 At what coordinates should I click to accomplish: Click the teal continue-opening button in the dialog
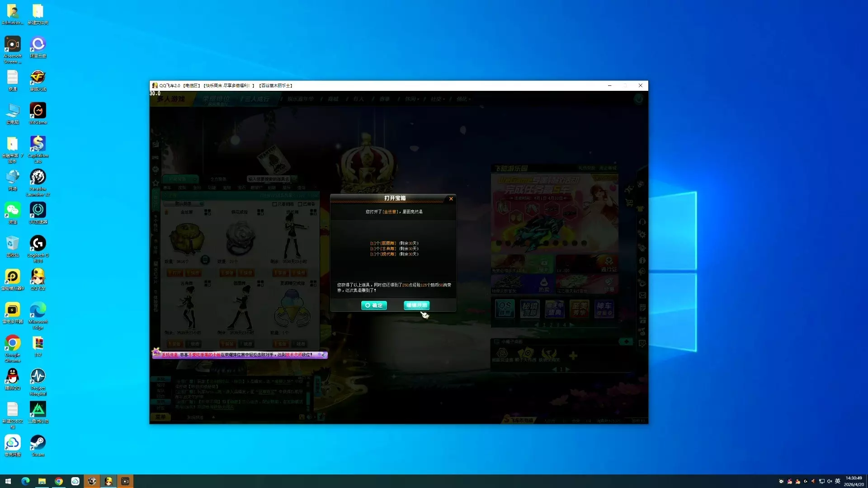pos(416,305)
